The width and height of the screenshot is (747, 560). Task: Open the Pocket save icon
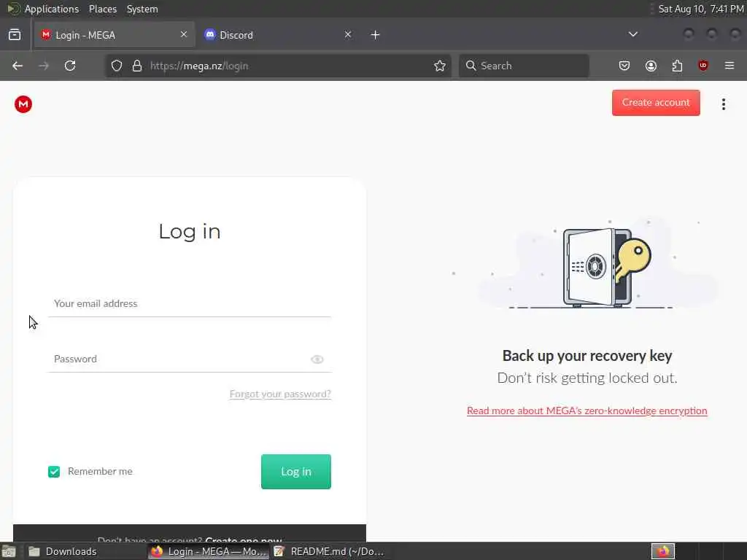(x=624, y=66)
